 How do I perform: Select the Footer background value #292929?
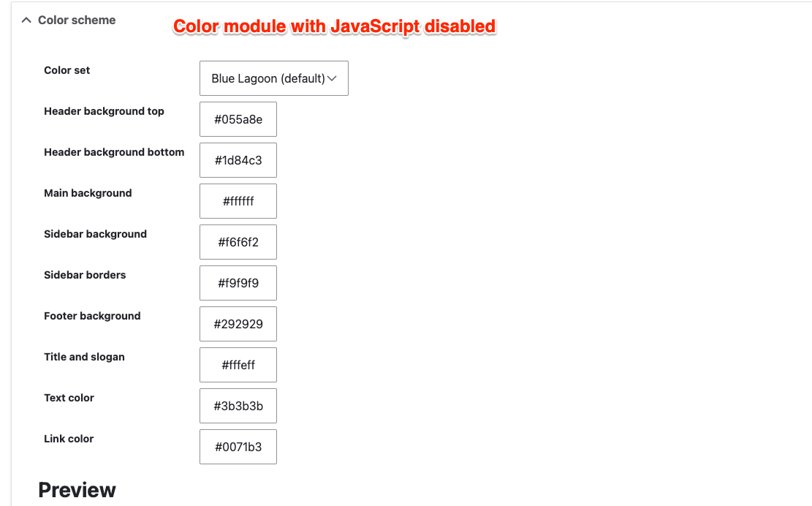238,324
